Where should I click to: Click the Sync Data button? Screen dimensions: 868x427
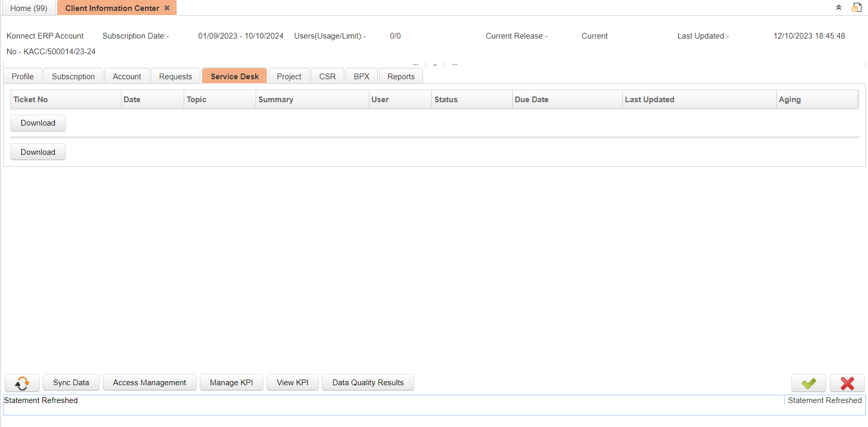pyautogui.click(x=71, y=383)
